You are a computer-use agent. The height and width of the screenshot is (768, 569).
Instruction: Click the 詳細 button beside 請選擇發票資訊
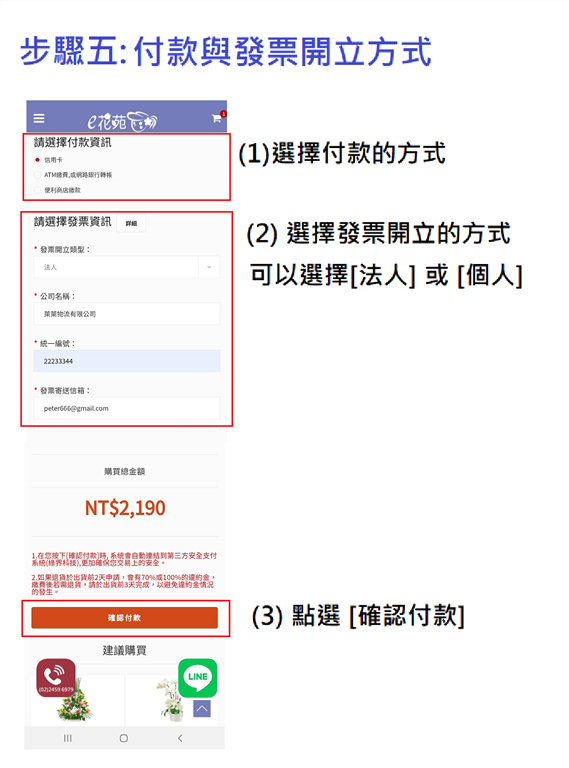click(x=131, y=223)
